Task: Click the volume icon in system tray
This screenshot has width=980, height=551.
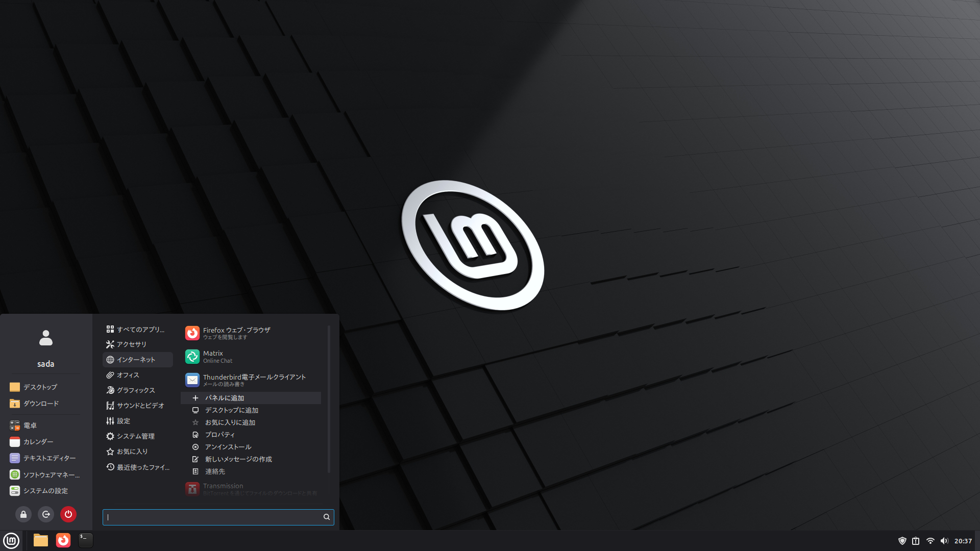Action: click(x=944, y=541)
